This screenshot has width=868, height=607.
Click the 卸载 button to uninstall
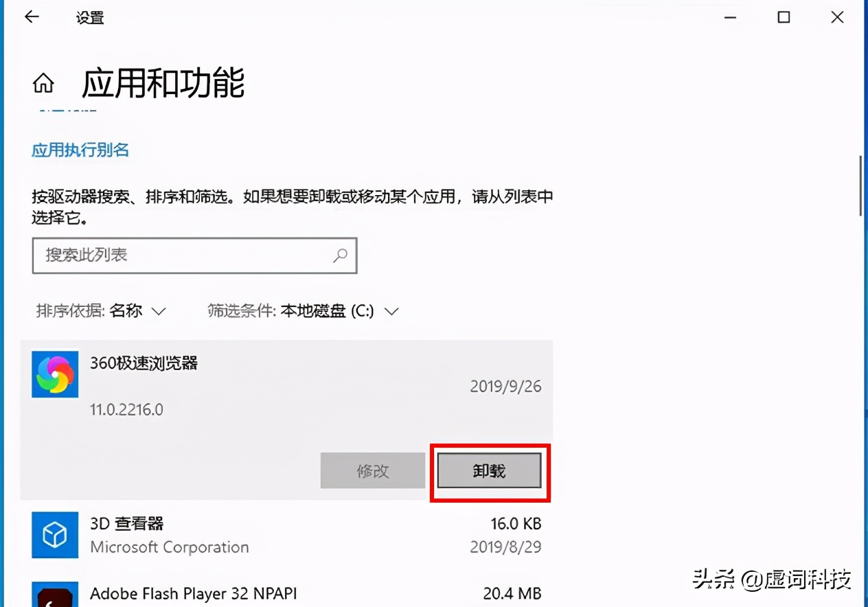489,470
